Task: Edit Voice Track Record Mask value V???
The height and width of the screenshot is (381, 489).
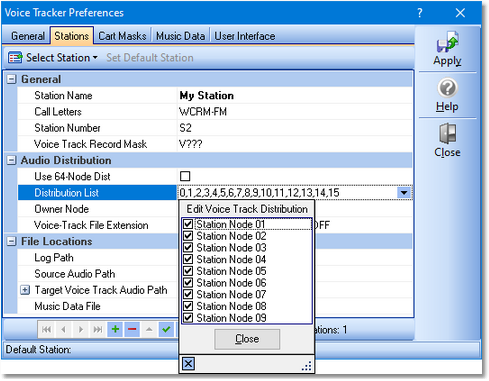Action: coord(295,144)
